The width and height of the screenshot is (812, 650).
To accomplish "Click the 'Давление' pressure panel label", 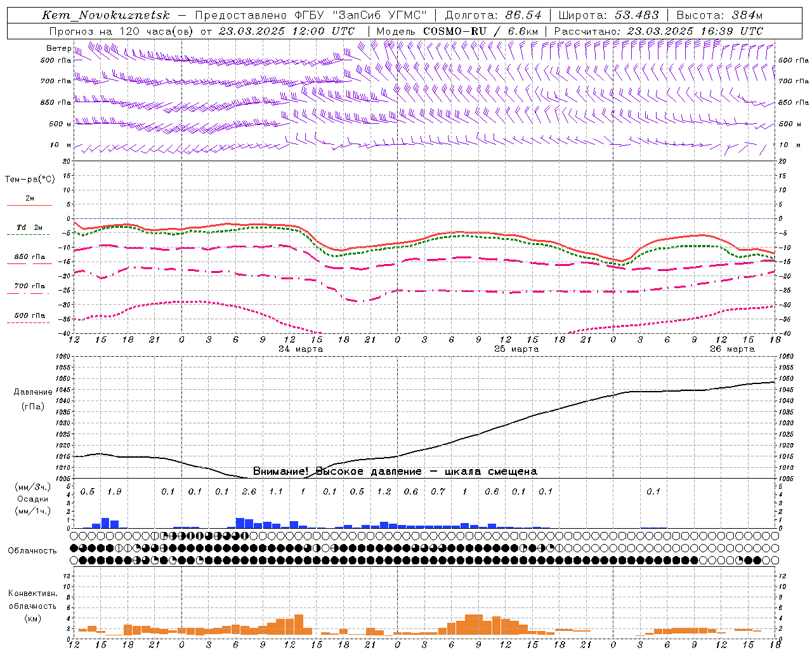I will tap(33, 392).
